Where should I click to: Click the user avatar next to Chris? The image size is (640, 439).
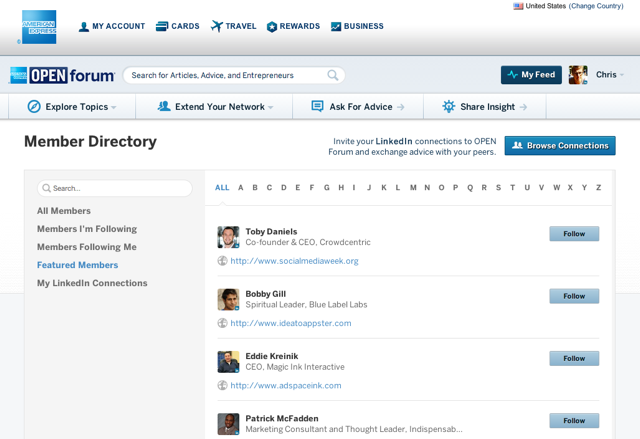578,75
